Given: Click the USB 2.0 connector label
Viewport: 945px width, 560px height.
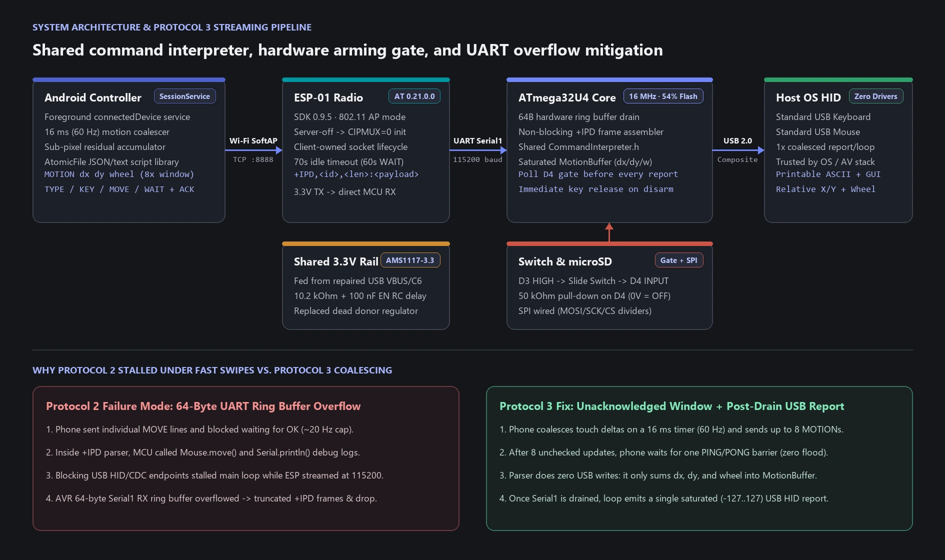Looking at the screenshot, I should click(737, 141).
